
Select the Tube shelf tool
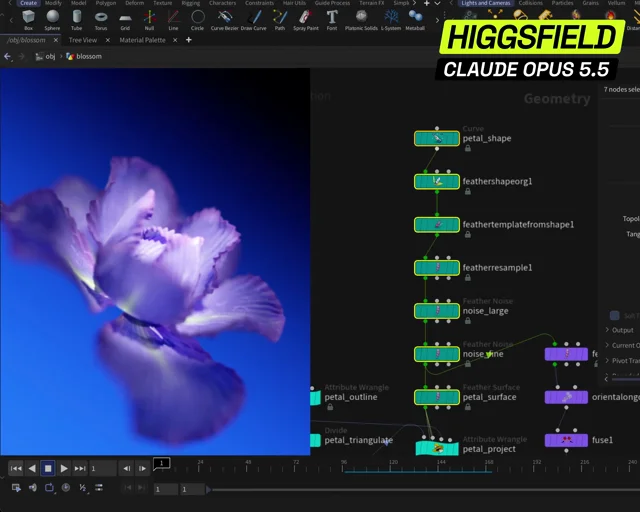76,20
